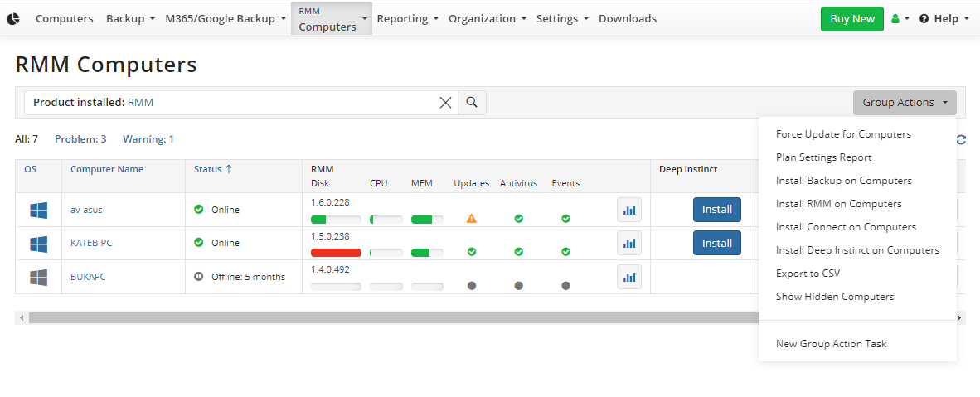Open the BUKAPC computer link
This screenshot has width=980, height=397.
coord(88,277)
